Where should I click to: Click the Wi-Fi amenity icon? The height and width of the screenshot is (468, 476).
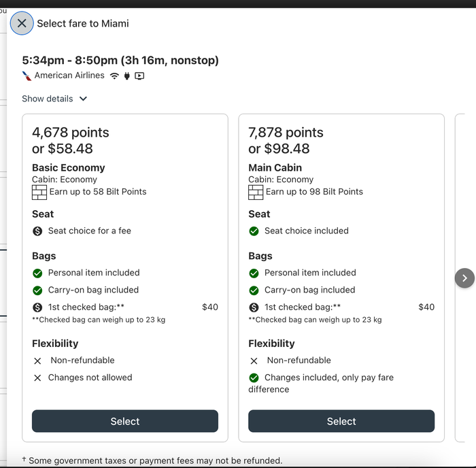[x=114, y=76]
